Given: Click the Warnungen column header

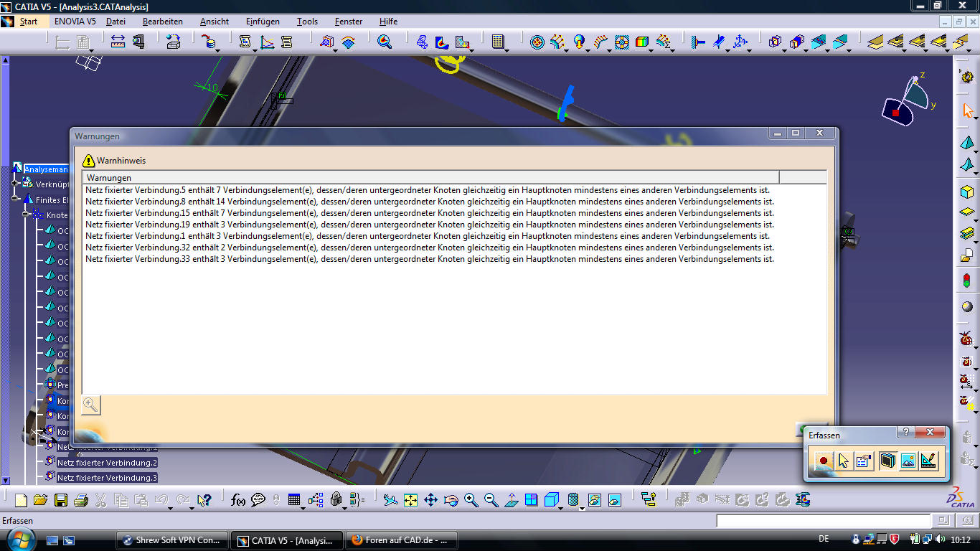Looking at the screenshot, I should [x=430, y=177].
